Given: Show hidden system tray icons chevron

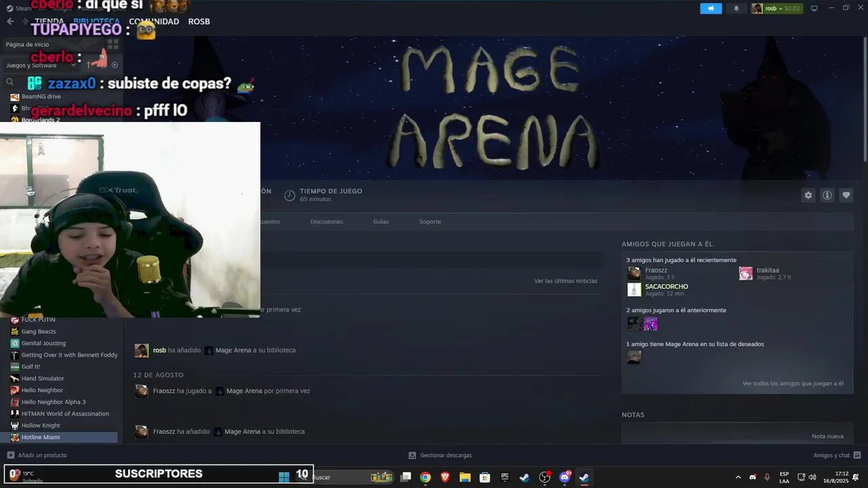Looking at the screenshot, I should point(738,477).
